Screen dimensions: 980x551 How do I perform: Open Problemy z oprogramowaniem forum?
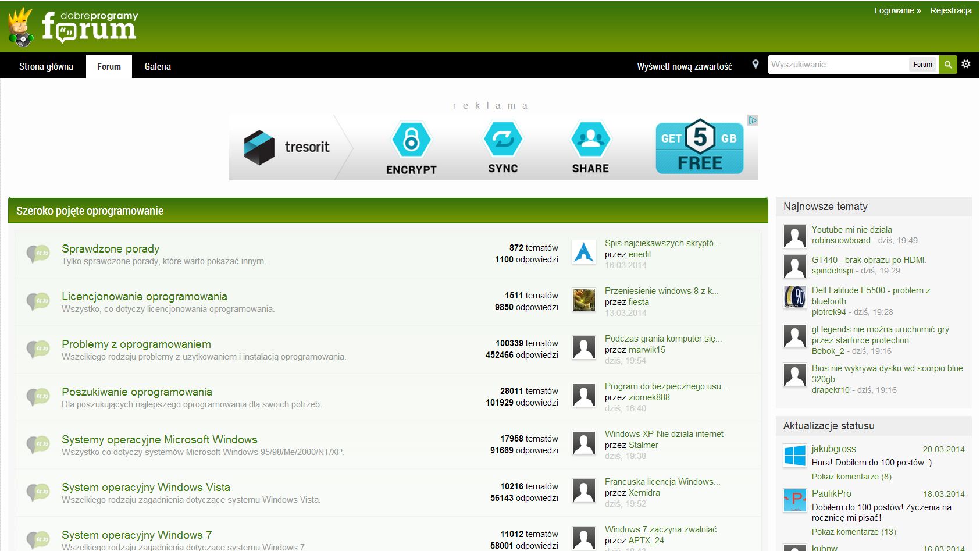136,344
